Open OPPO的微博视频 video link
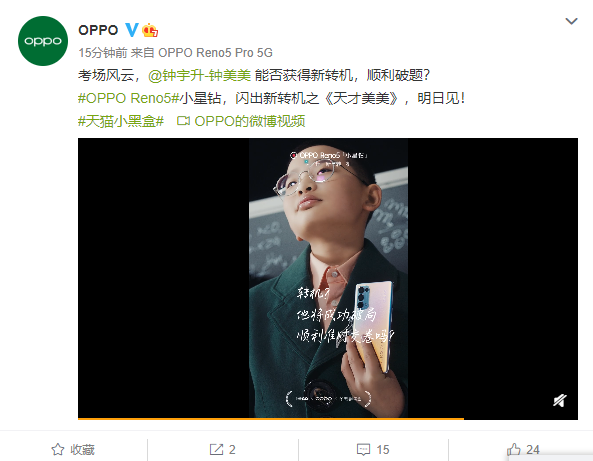Screen dimensions: 593x461 point(250,121)
